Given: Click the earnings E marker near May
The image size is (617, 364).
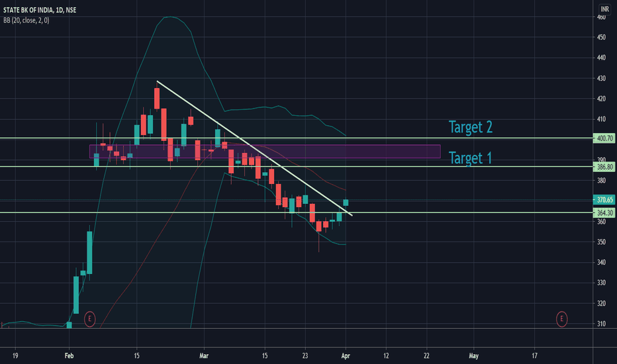Looking at the screenshot, I should tap(561, 319).
